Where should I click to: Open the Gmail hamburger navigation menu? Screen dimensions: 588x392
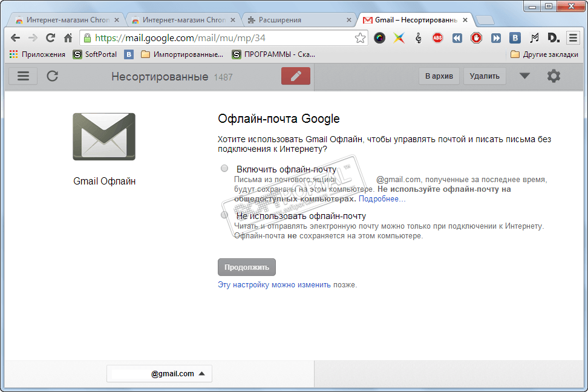[x=23, y=76]
